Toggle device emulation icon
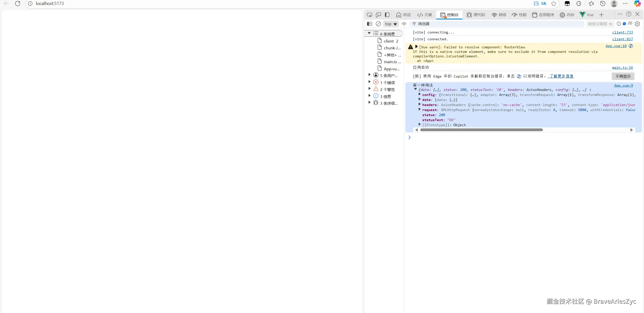 [378, 15]
